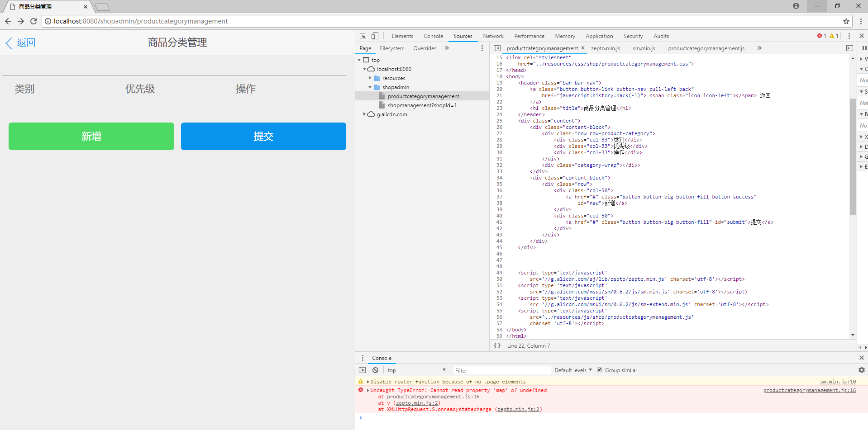Image resolution: width=868 pixels, height=430 pixels.
Task: Open console settings gear icon
Action: click(862, 370)
